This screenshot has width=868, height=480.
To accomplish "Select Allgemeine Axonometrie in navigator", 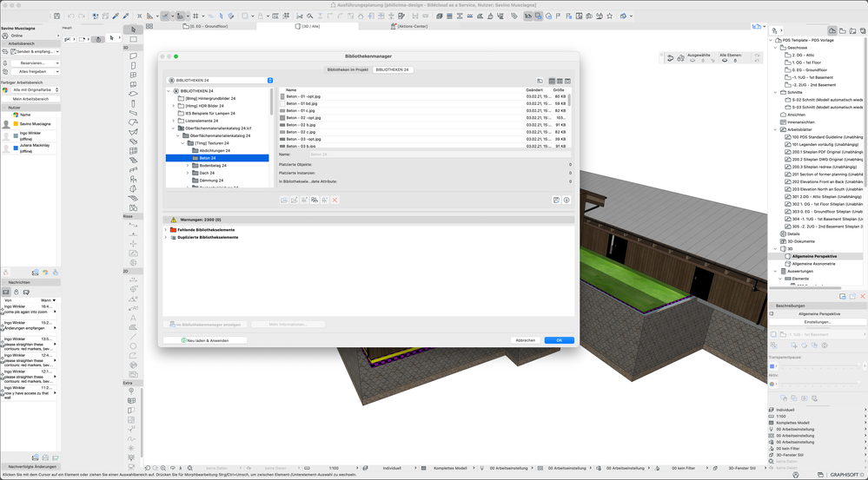I will [x=813, y=263].
